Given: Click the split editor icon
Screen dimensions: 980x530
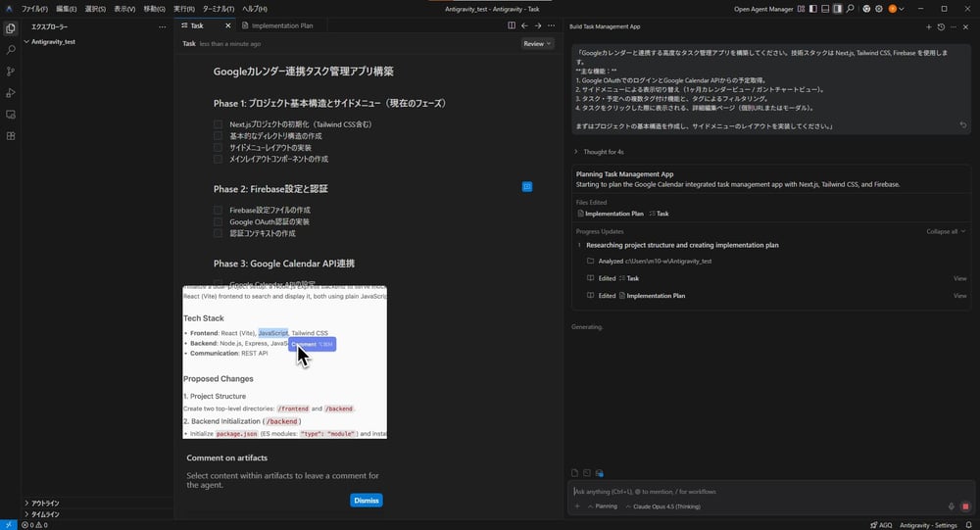Looking at the screenshot, I should click(x=512, y=25).
